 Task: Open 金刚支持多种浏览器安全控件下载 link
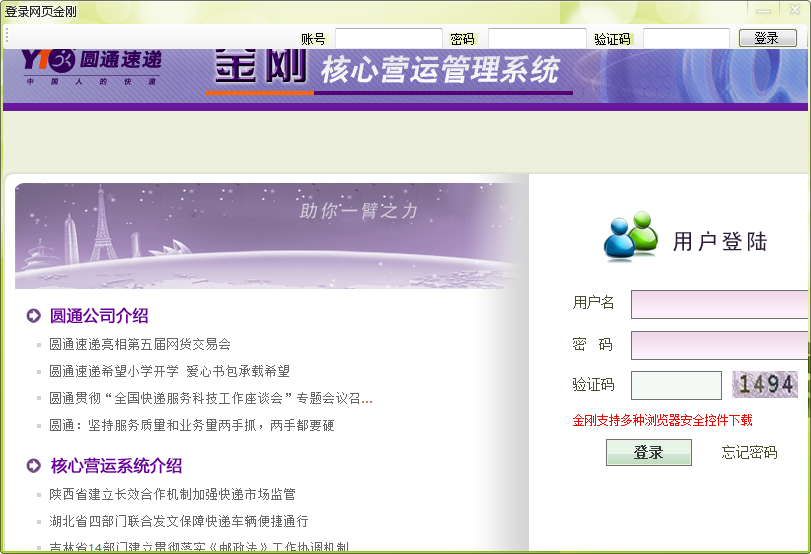coord(662,420)
